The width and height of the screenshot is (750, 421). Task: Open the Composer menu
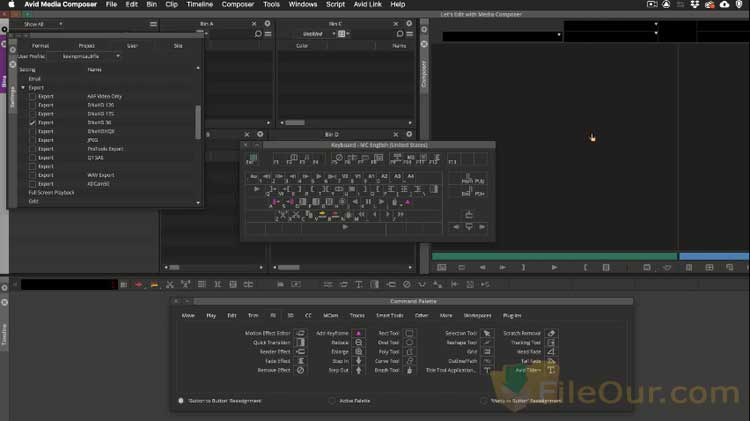click(238, 4)
